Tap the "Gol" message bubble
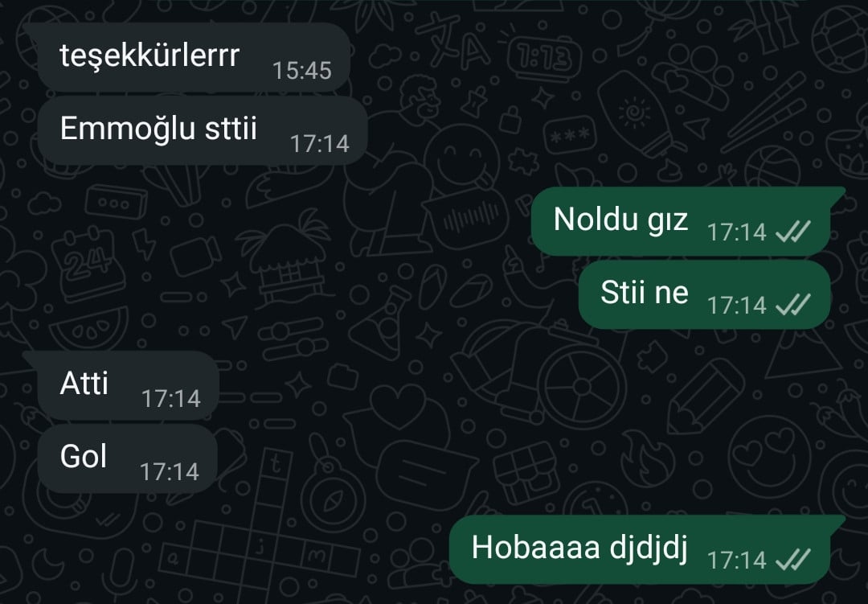Screen dimensions: 868x604 point(127,458)
